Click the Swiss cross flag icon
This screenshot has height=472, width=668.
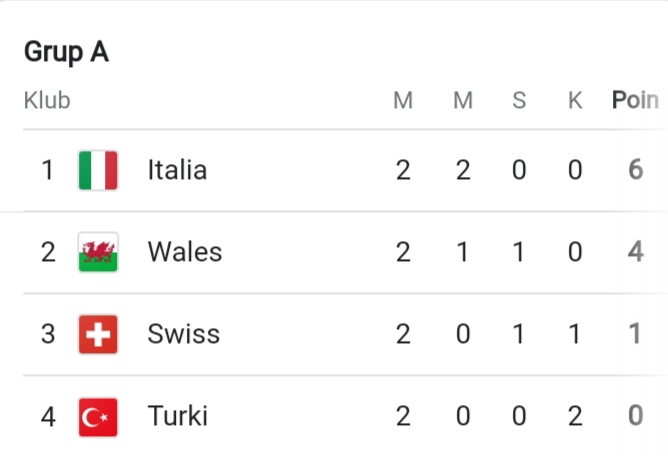[98, 334]
